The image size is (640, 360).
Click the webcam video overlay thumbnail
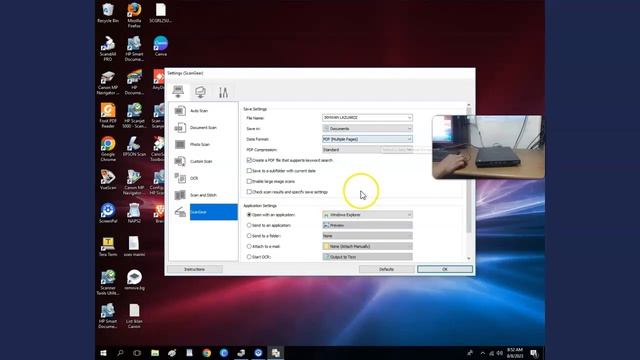click(x=488, y=147)
